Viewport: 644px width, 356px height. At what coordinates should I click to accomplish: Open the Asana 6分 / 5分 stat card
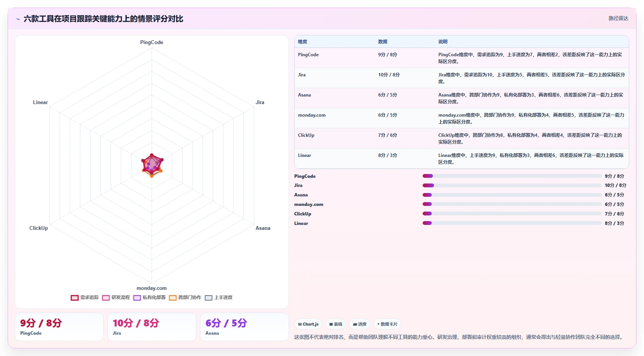point(245,327)
